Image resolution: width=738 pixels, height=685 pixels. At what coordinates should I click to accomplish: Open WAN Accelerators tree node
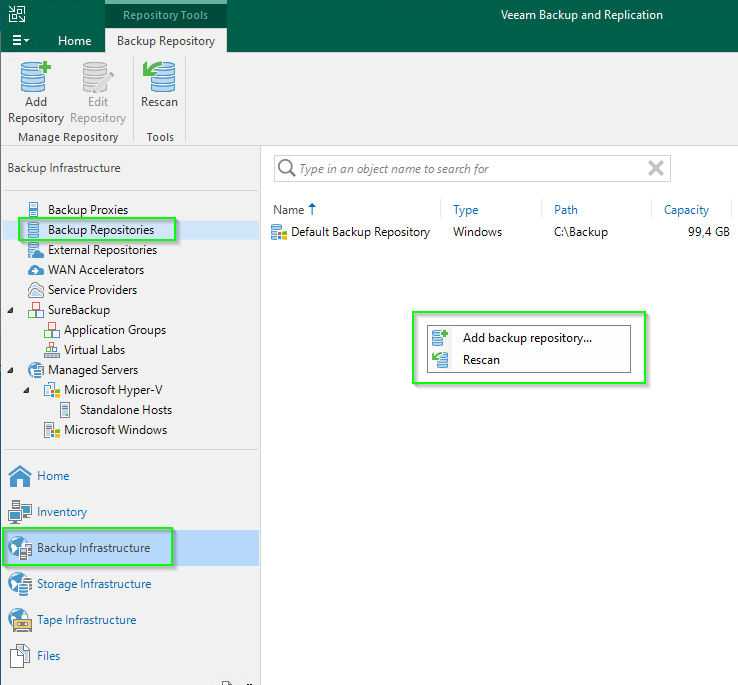pos(96,270)
